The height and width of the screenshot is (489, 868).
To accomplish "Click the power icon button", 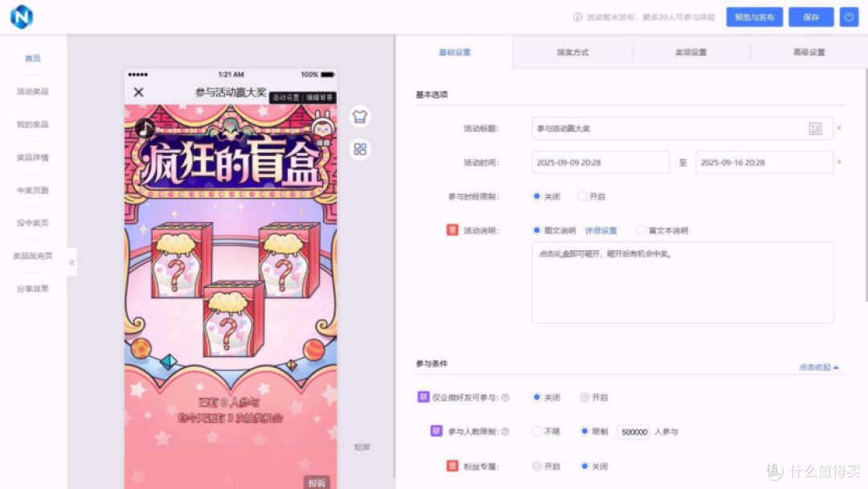I will click(x=850, y=17).
